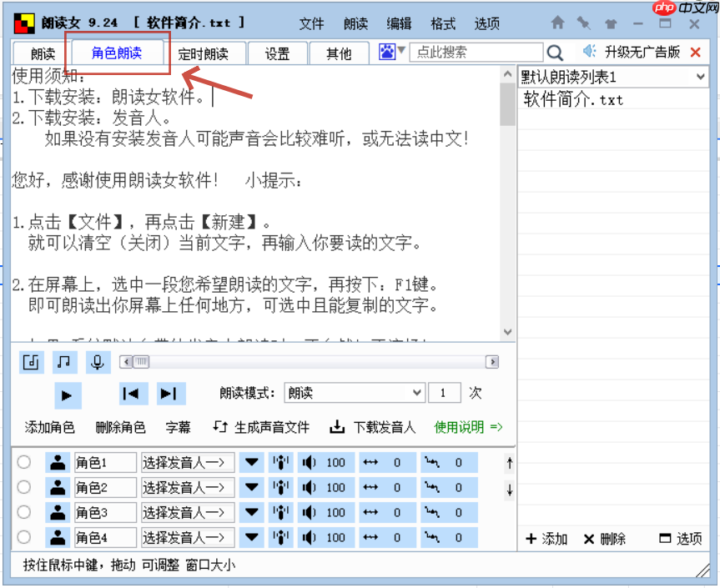Open the 文件 menu
Viewport: 720px width, 588px height.
point(312,24)
